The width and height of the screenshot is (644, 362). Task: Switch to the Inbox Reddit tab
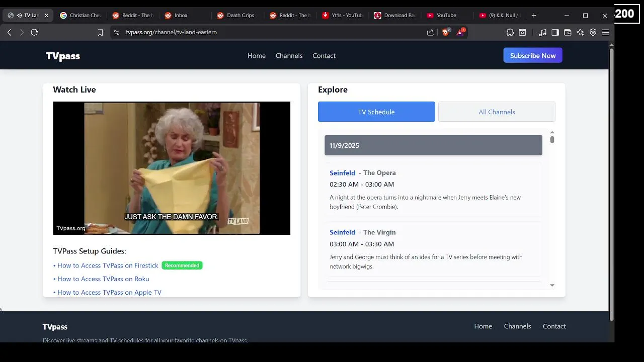click(185, 16)
